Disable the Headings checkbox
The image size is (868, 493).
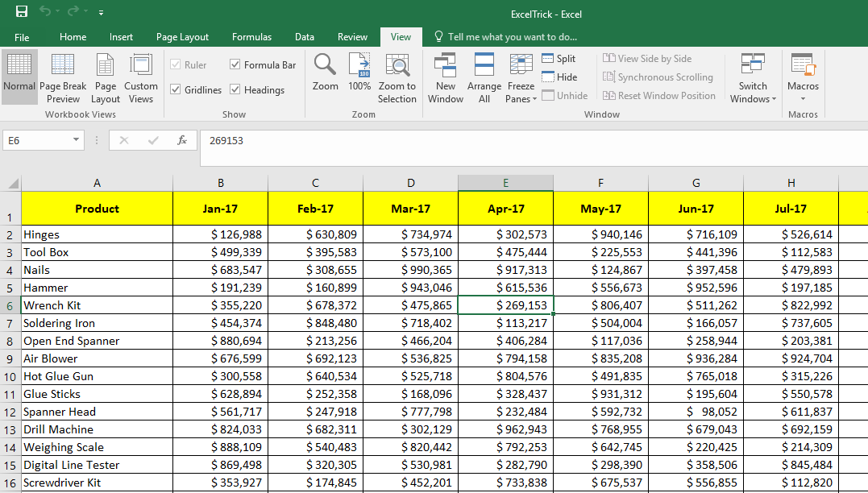click(235, 90)
